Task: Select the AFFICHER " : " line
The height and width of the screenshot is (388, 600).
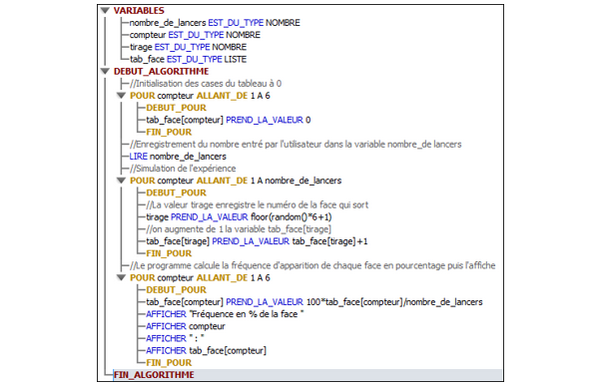Action: point(175,339)
